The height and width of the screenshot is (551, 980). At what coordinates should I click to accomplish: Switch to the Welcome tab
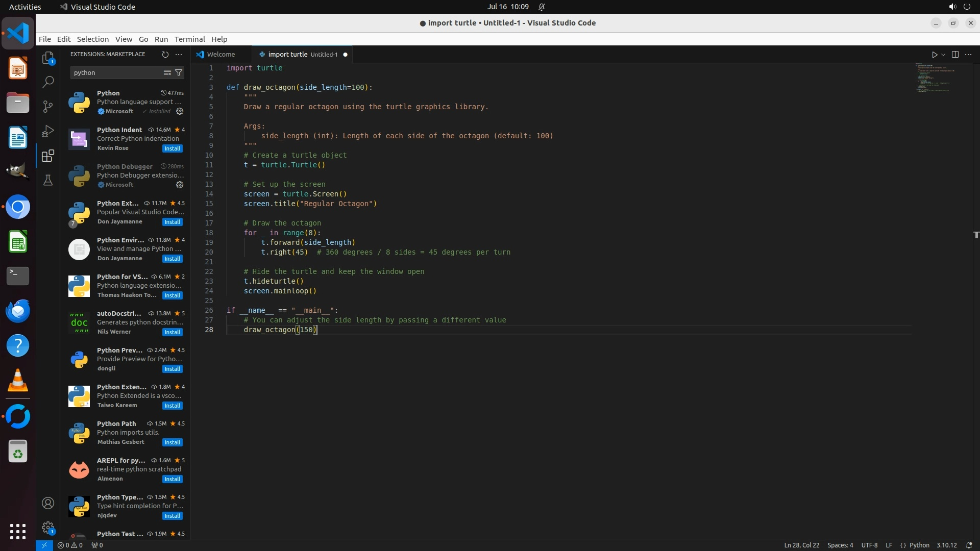click(221, 54)
